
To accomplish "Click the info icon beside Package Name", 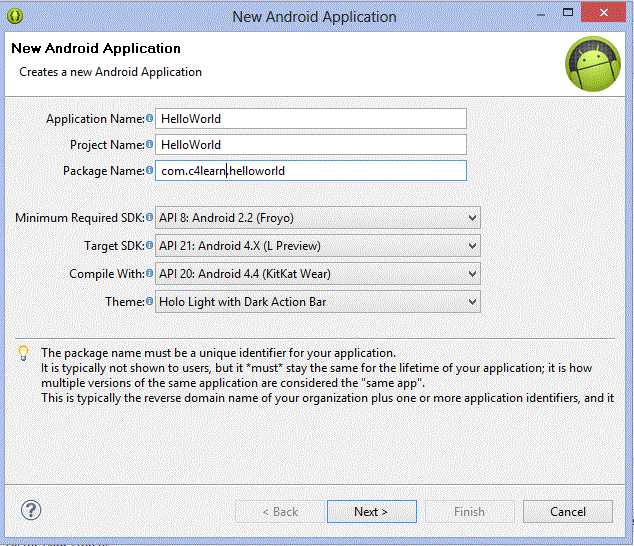I will click(x=149, y=170).
